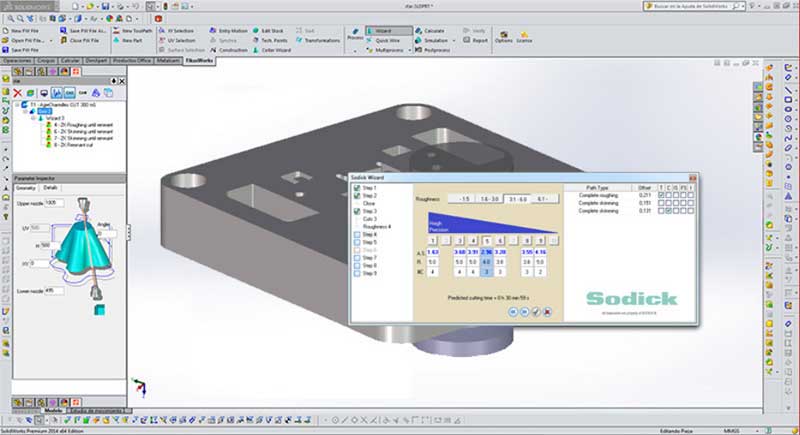Screen dimensions: 800x435
Task: Open dropdown arrow beneath Process button
Action: tap(355, 50)
